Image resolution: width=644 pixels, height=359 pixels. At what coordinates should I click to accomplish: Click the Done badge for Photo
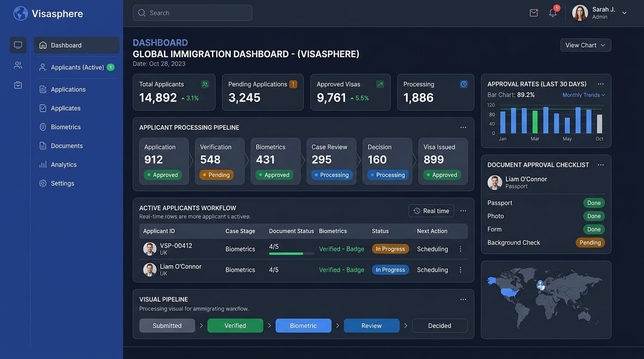pyautogui.click(x=594, y=216)
